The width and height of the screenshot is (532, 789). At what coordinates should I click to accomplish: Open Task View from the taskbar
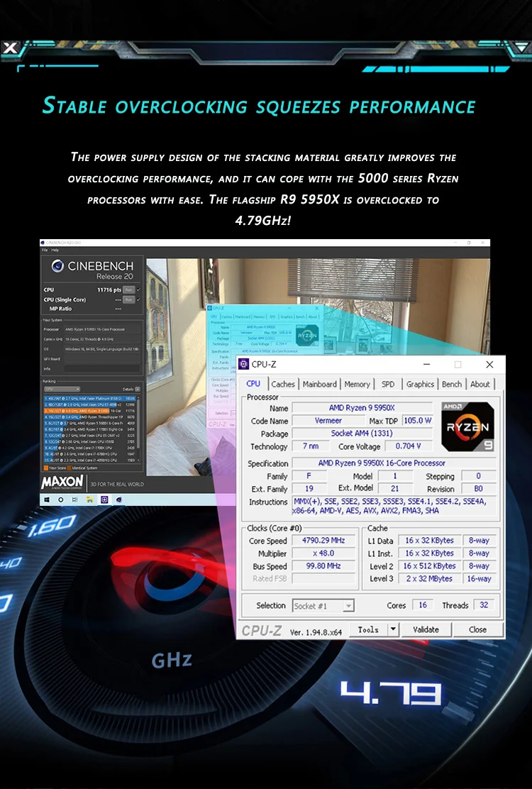[75, 500]
